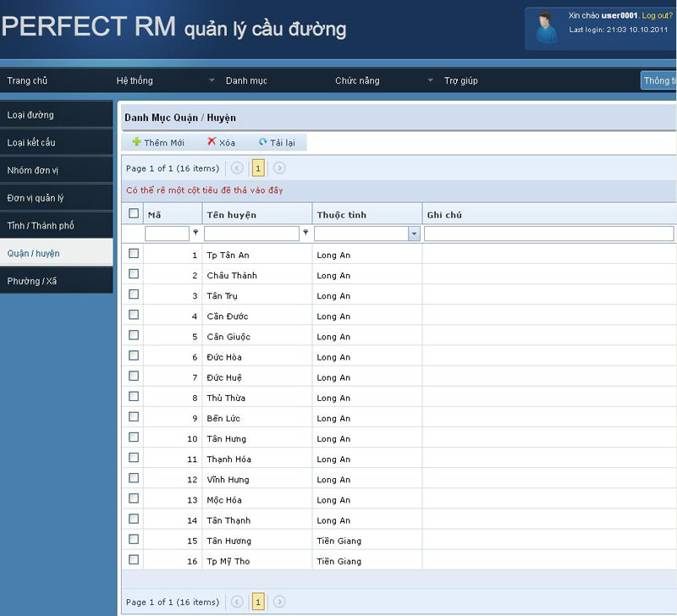Click the user0001 username text
The image size is (677, 616).
click(x=619, y=15)
